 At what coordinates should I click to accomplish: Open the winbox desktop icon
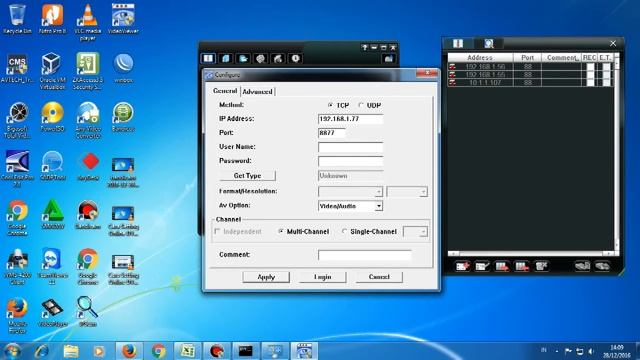tap(123, 69)
